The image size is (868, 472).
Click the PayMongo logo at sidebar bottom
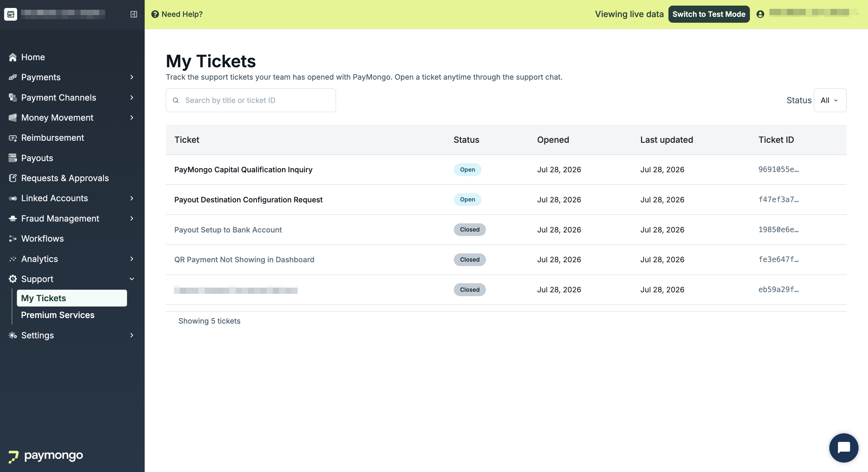(46, 456)
